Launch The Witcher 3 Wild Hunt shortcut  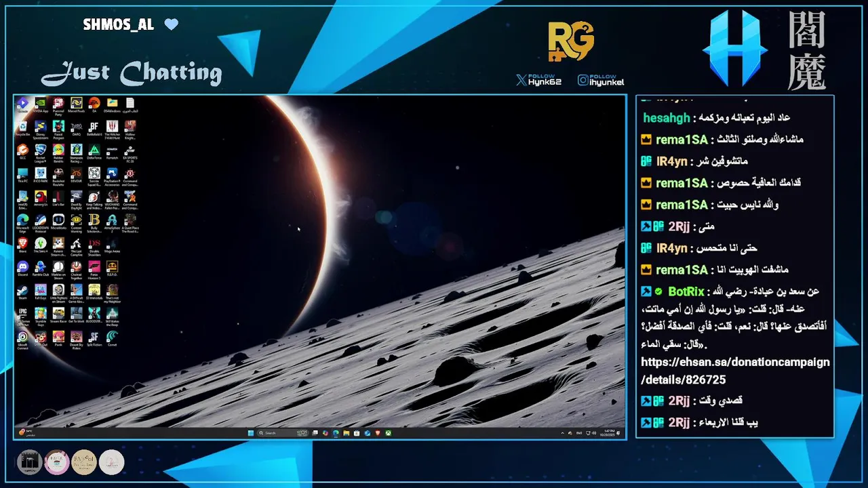[112, 129]
